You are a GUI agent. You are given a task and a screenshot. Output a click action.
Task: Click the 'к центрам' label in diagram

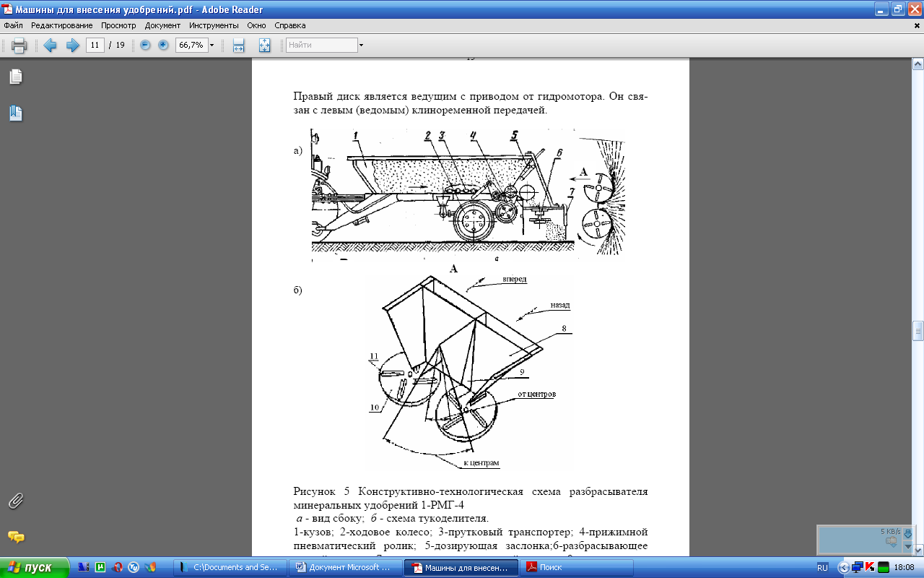click(481, 462)
